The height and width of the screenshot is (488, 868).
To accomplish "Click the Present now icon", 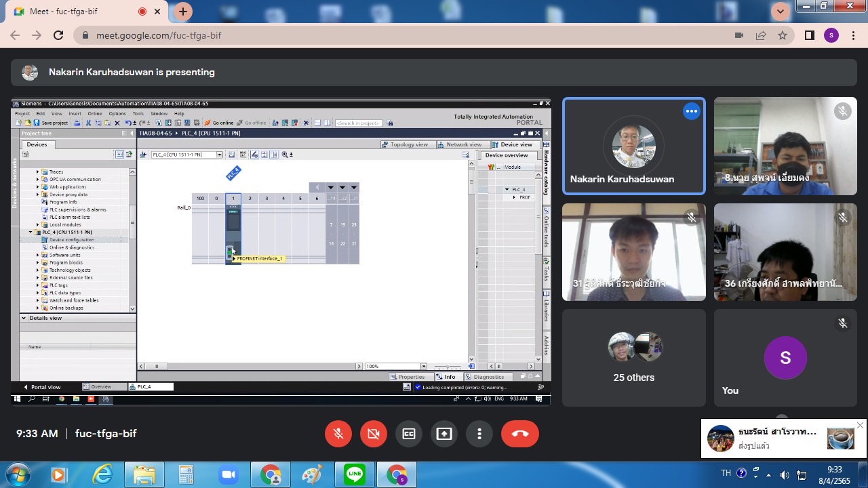I will 444,434.
